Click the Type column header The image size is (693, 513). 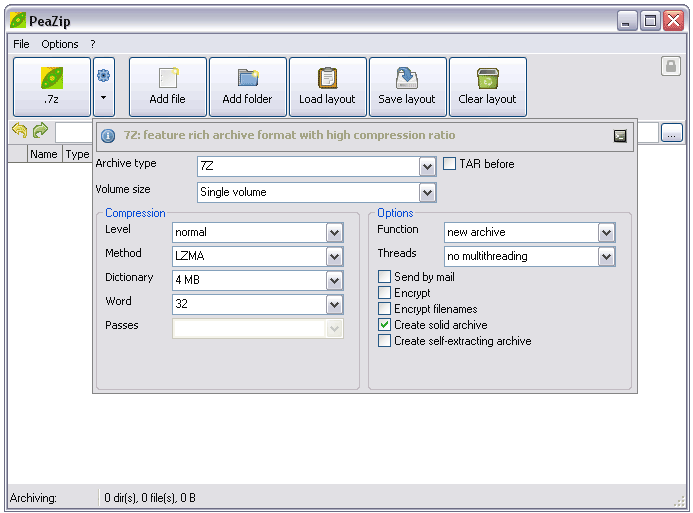[77, 154]
